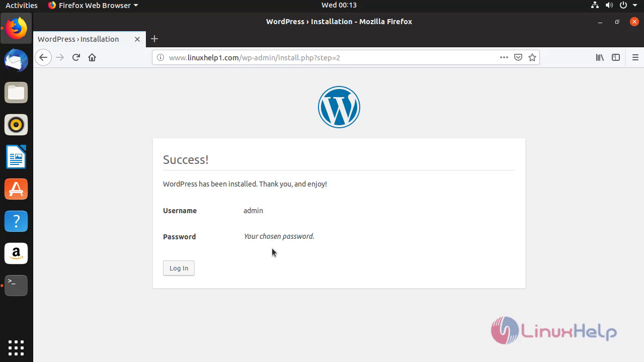The image size is (644, 362).
Task: Open Amazon from the dock
Action: [16, 253]
